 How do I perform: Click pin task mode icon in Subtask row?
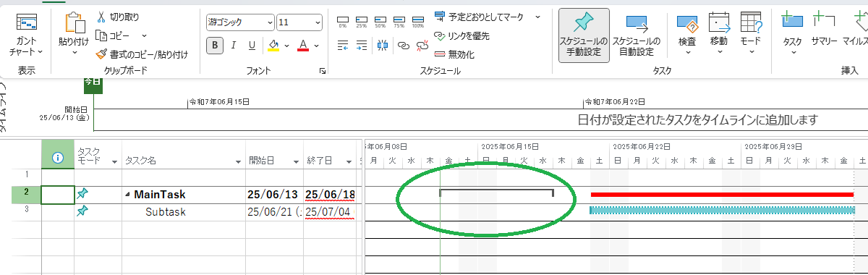(x=82, y=211)
